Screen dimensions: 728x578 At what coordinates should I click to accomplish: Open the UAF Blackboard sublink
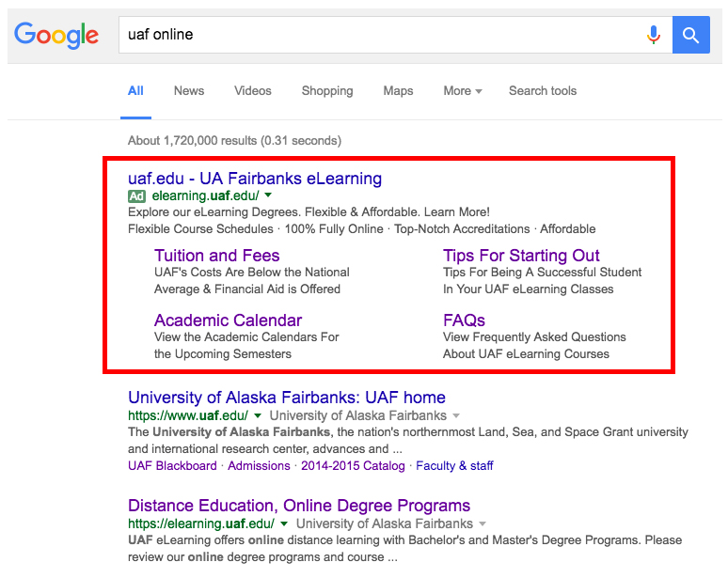(172, 466)
